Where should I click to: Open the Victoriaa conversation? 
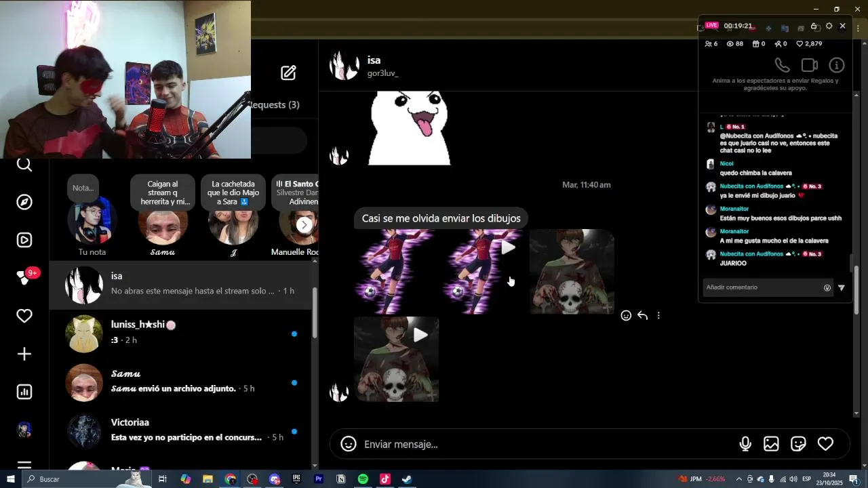point(180,431)
